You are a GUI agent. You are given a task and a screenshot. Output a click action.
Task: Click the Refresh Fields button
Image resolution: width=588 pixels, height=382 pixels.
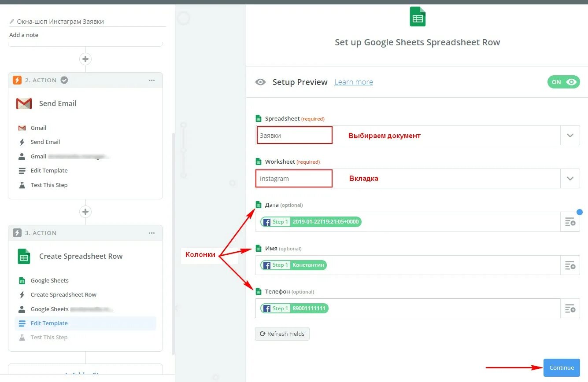[282, 334]
